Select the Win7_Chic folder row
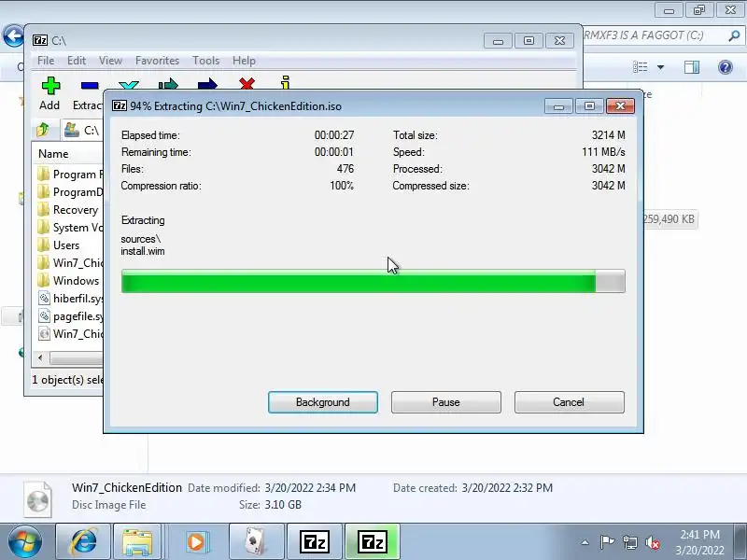Image resolution: width=747 pixels, height=560 pixels. coord(69,263)
